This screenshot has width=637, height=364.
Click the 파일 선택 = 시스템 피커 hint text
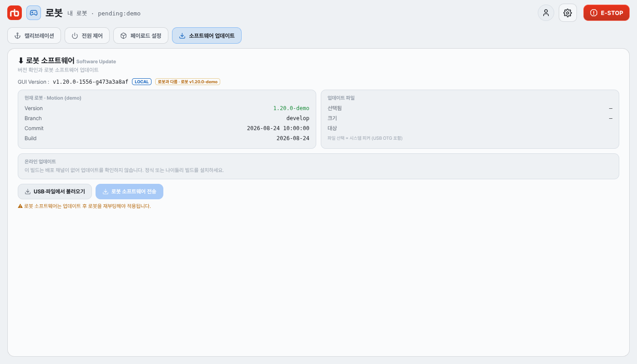pyautogui.click(x=365, y=138)
